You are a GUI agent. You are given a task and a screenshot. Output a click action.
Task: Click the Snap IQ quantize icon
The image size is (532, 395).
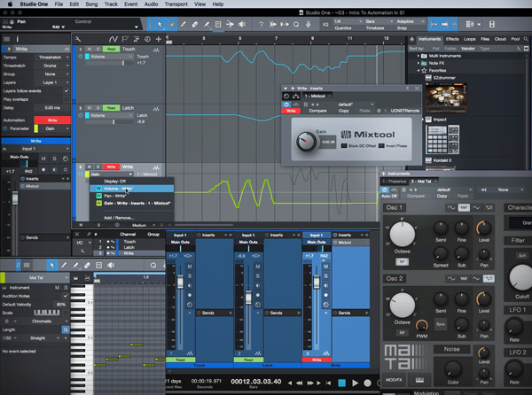pyautogui.click(x=325, y=25)
